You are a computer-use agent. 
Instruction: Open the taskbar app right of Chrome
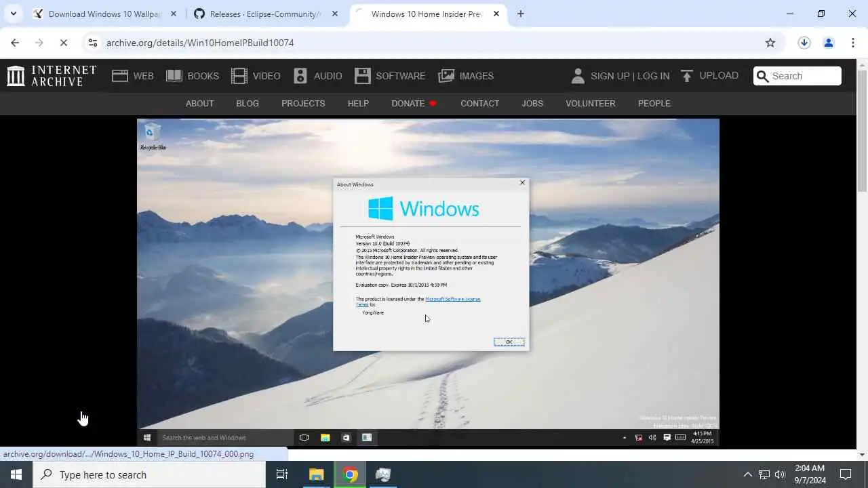point(383,474)
